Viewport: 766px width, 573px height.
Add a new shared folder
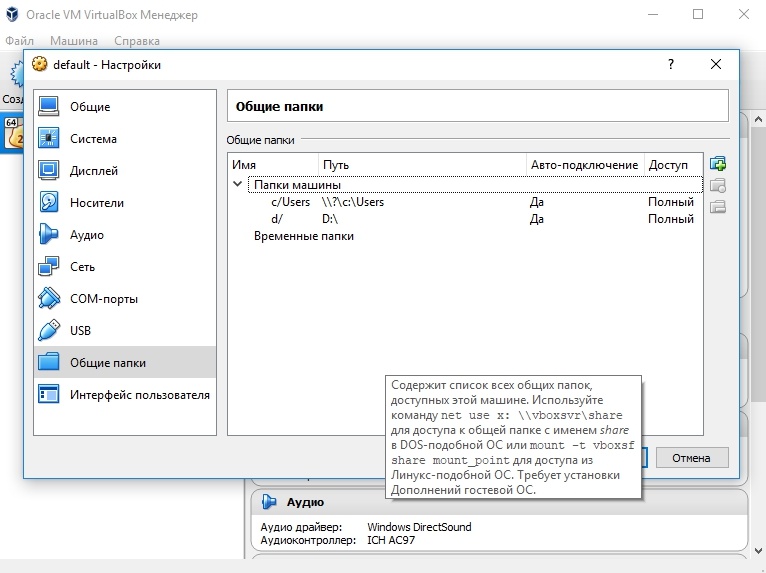pos(718,164)
